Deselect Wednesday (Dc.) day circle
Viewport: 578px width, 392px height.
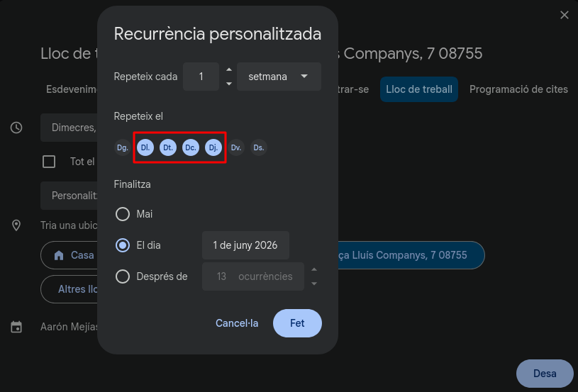pyautogui.click(x=191, y=147)
